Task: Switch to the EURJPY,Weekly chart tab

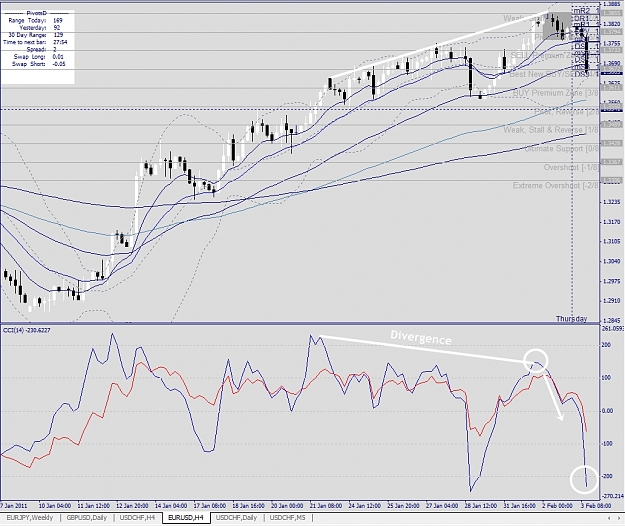Action: coord(29,518)
